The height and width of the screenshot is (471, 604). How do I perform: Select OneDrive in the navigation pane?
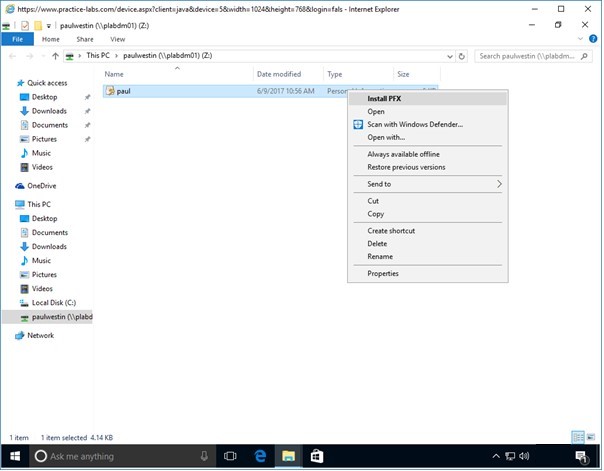(41, 186)
